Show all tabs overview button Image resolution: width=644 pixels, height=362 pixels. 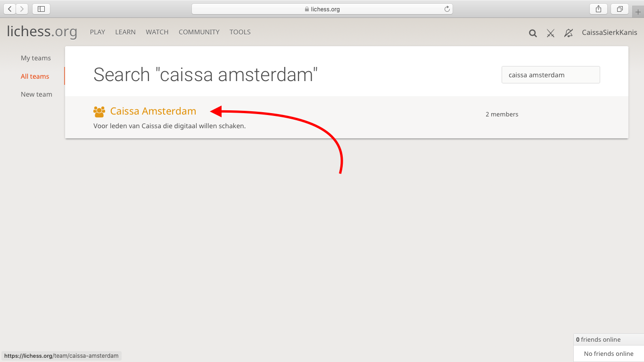click(x=619, y=8)
